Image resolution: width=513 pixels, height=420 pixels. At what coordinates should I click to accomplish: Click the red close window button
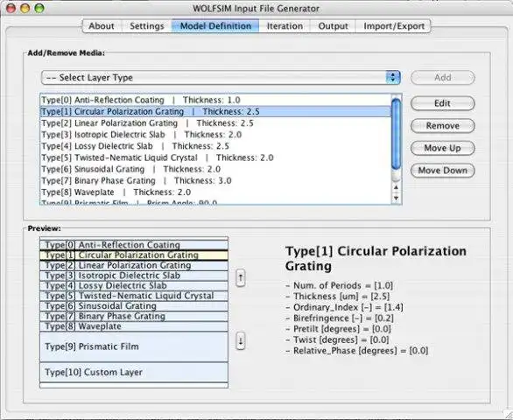pyautogui.click(x=11, y=8)
